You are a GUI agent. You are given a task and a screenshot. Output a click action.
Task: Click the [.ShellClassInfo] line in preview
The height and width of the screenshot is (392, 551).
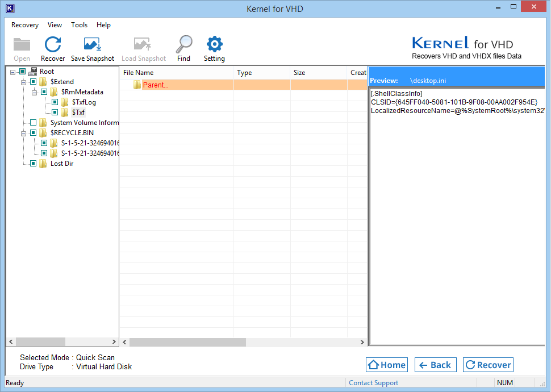396,94
